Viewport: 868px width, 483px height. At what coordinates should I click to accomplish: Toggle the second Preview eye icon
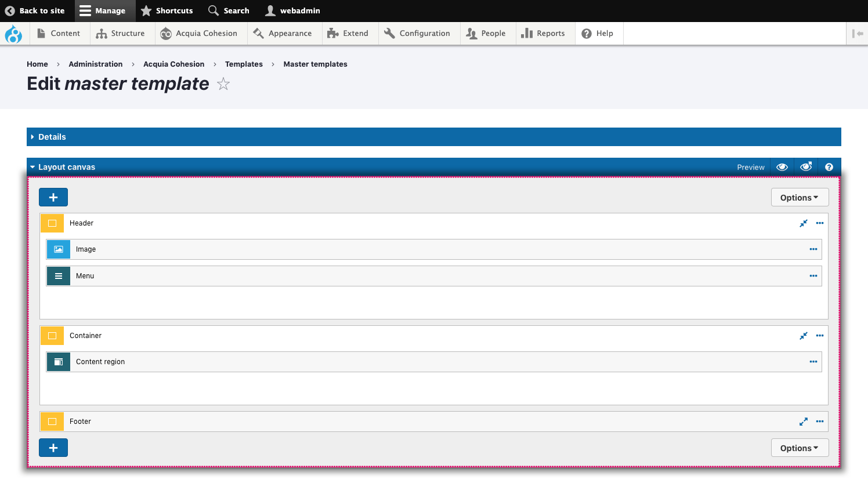[x=806, y=167]
